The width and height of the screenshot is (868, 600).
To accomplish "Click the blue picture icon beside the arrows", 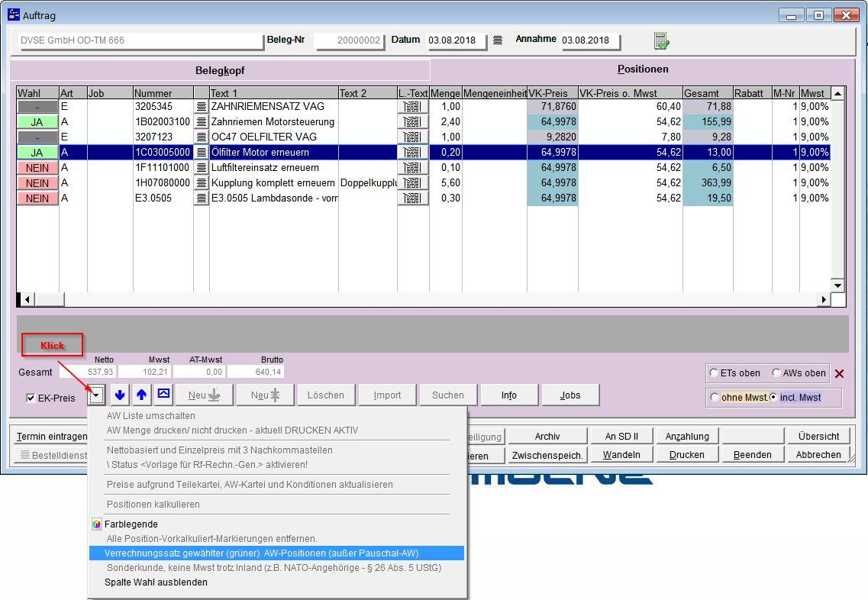I will [163, 394].
